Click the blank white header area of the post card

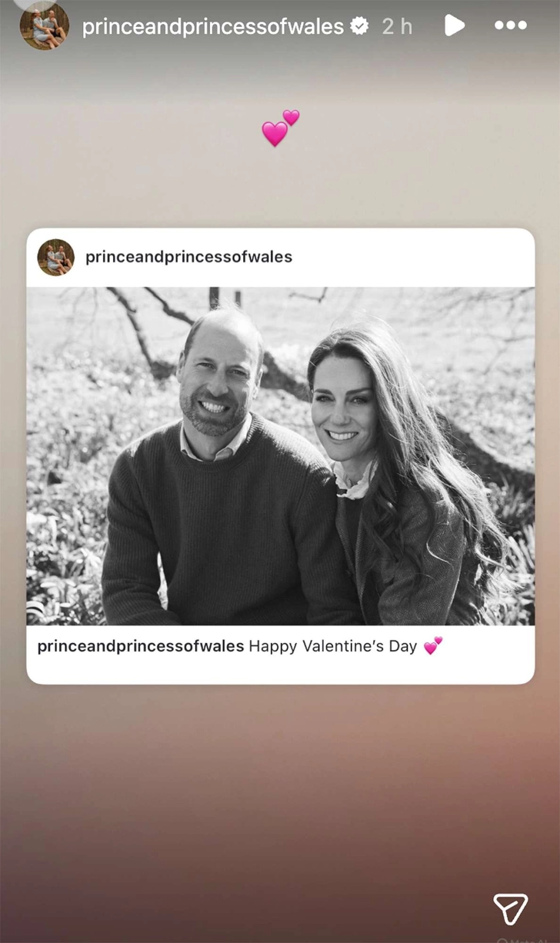pos(412,257)
